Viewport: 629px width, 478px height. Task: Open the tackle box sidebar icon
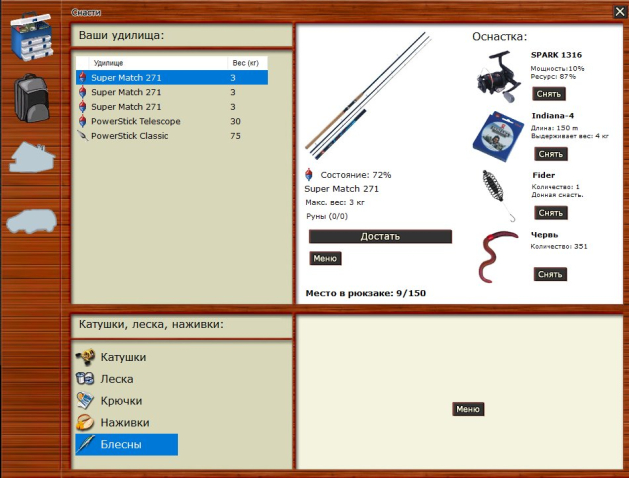point(34,35)
